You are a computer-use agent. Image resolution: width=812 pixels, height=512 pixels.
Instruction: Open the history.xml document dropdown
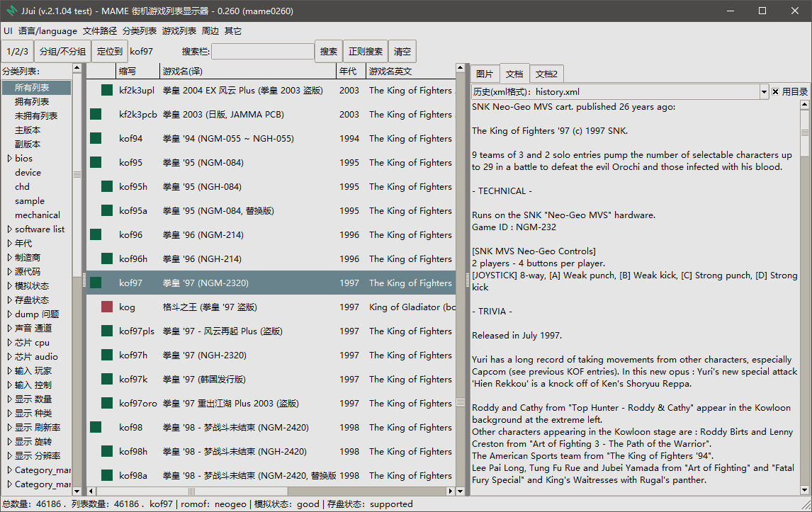click(x=764, y=92)
